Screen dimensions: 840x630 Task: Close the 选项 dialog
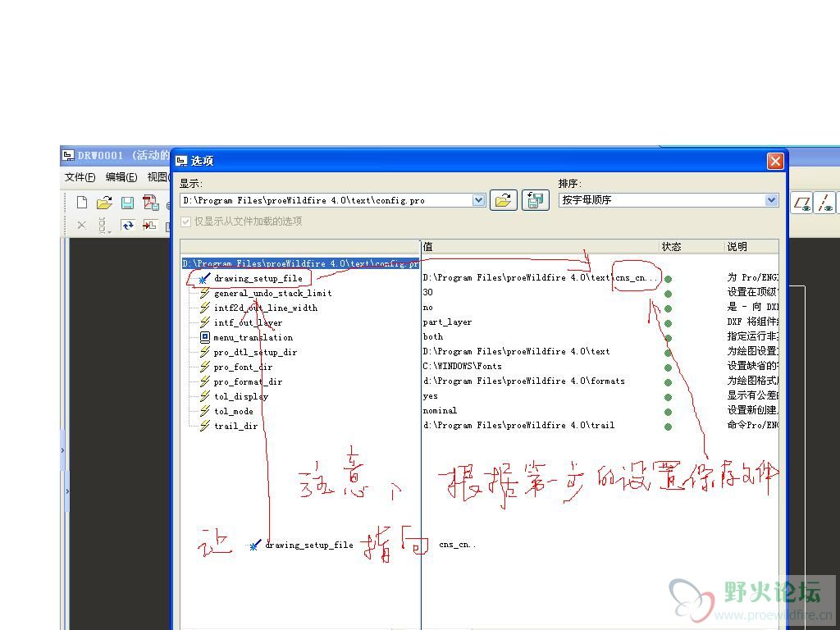[775, 161]
